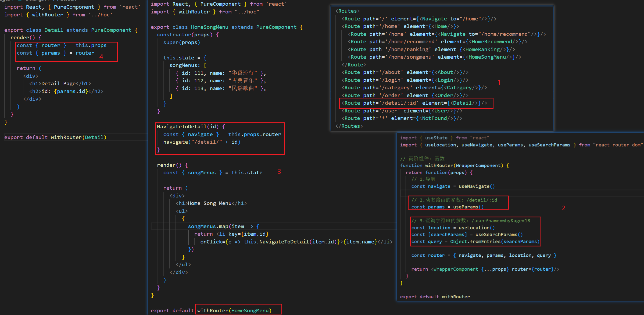Click the 'constructor(props) {' line
This screenshot has width=644, height=315.
(x=188, y=35)
